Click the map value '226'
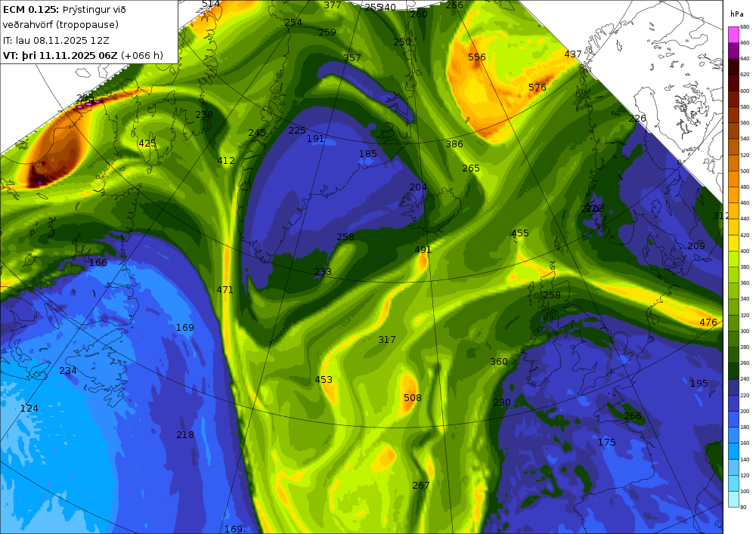 [637, 119]
